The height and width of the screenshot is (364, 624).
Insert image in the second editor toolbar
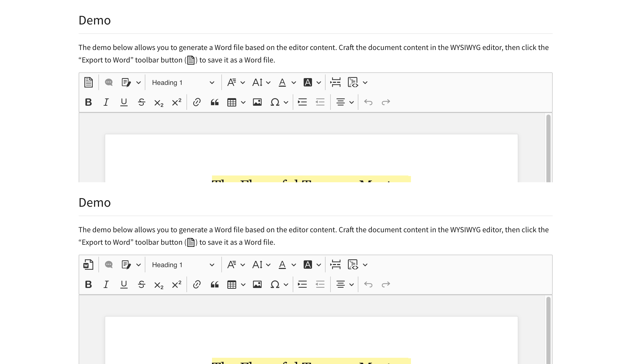pyautogui.click(x=257, y=284)
